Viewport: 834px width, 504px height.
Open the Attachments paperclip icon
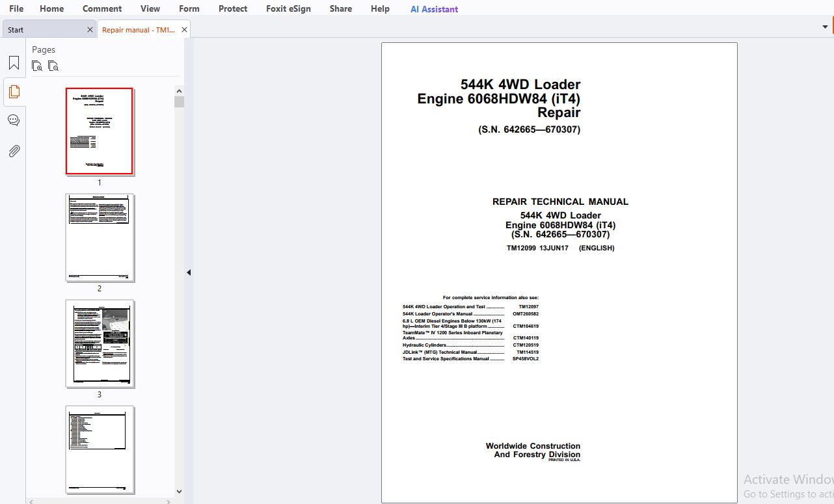tap(14, 151)
